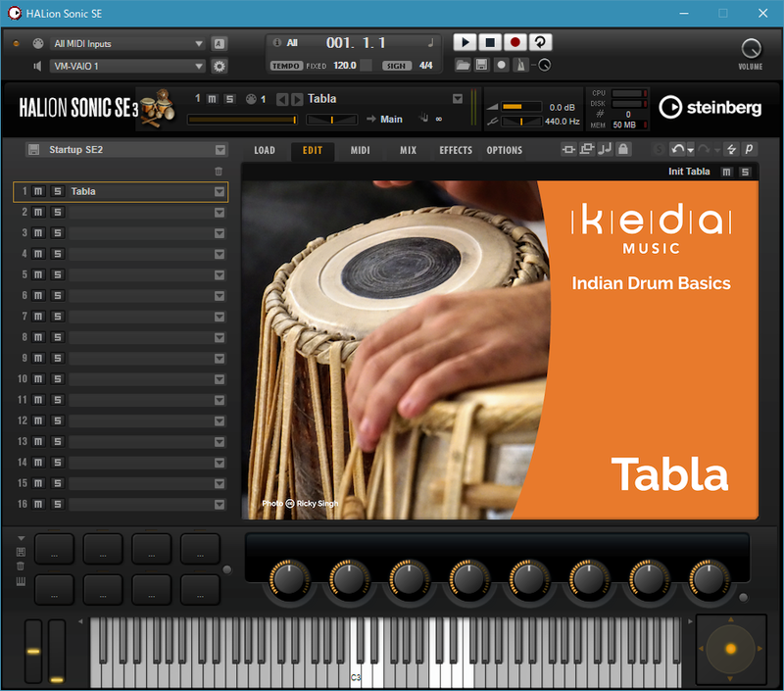Open the slot 1 Tabla load dropdown
784x691 pixels.
tap(220, 192)
